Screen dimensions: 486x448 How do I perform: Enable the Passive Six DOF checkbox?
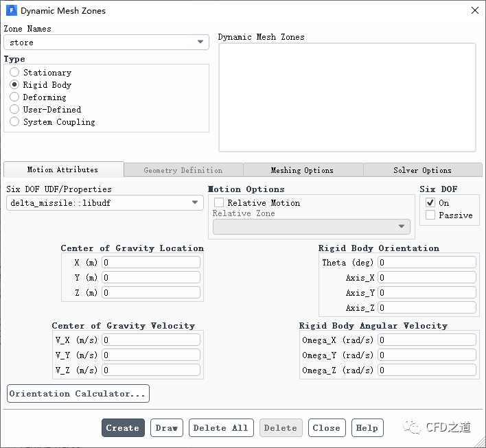click(430, 215)
